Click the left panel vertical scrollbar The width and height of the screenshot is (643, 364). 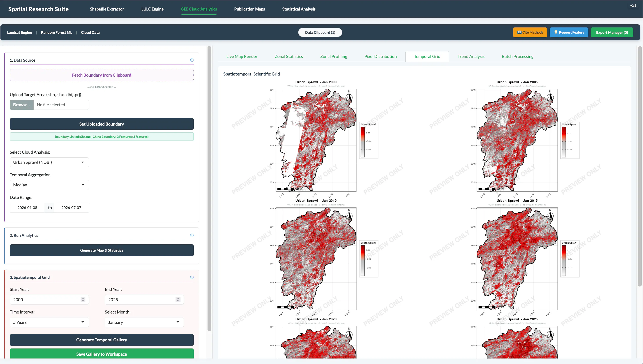(x=209, y=189)
